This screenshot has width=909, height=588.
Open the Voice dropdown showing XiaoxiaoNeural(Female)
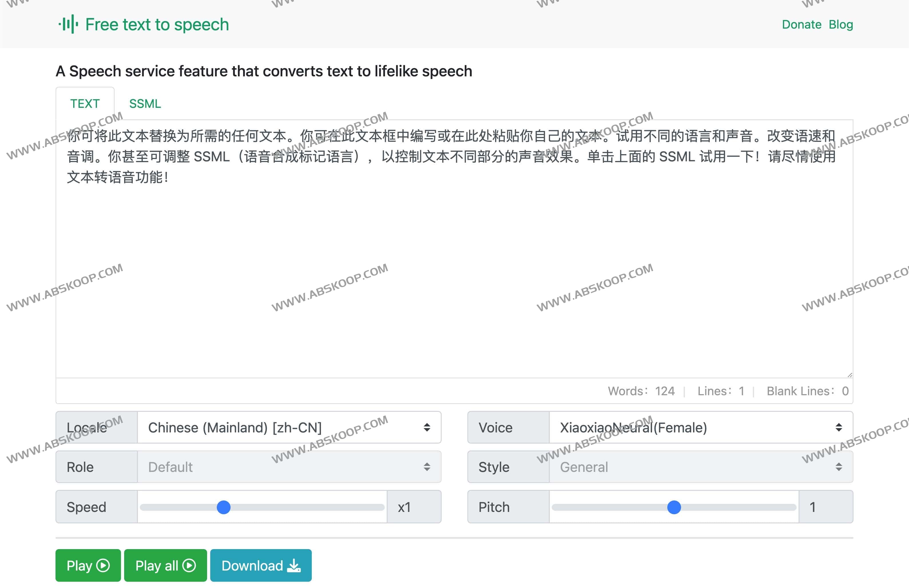pyautogui.click(x=699, y=427)
